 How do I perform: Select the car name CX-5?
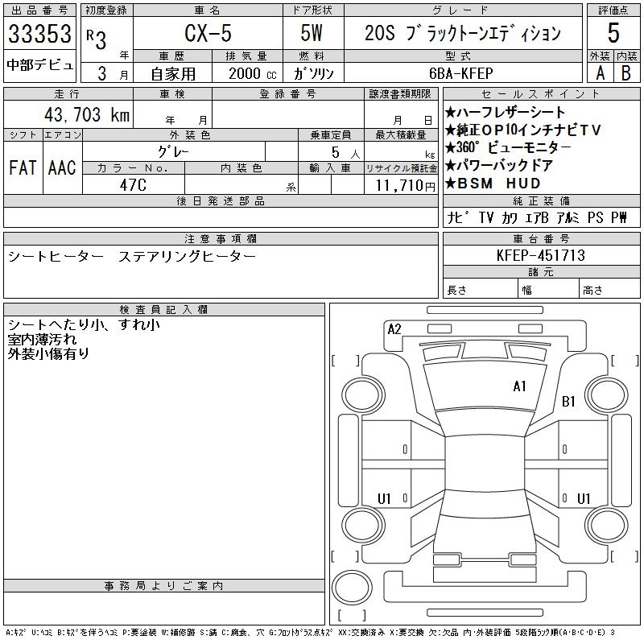coord(208,33)
